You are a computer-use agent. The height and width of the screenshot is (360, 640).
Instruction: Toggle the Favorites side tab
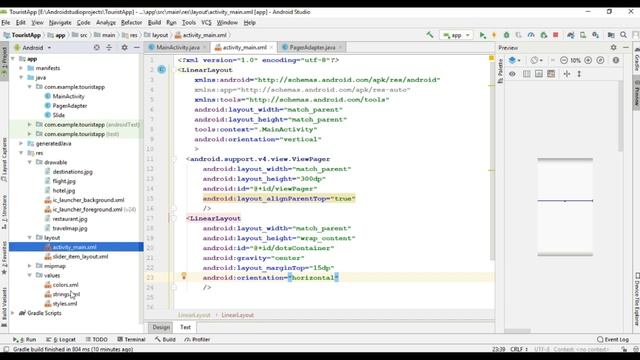coord(4,257)
